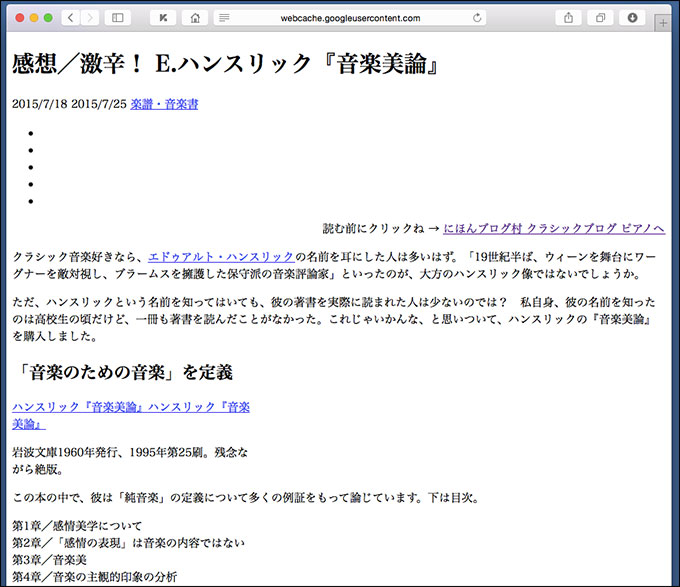The height and width of the screenshot is (587, 680).
Task: Select the line 第3章／音楽美
Action: [49, 560]
